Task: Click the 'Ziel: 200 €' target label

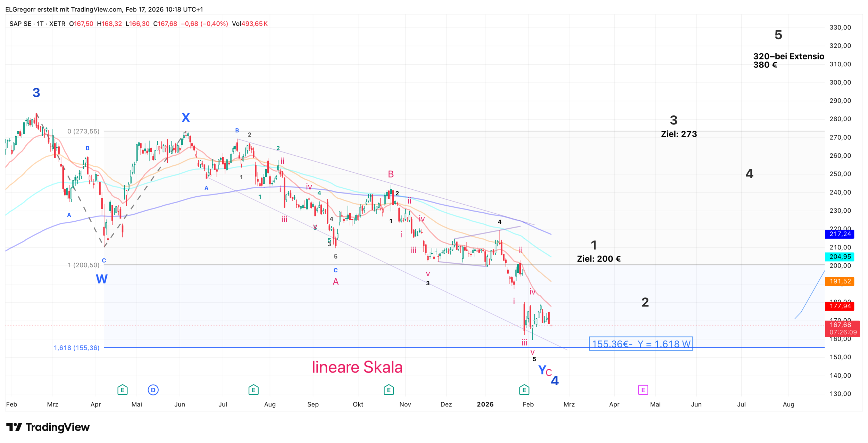Action: [x=599, y=259]
